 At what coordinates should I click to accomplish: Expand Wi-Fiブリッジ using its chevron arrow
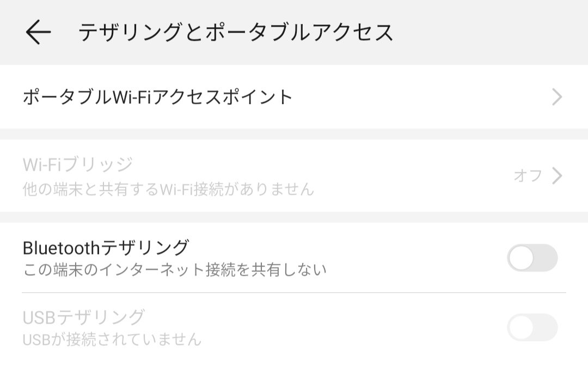coord(558,175)
